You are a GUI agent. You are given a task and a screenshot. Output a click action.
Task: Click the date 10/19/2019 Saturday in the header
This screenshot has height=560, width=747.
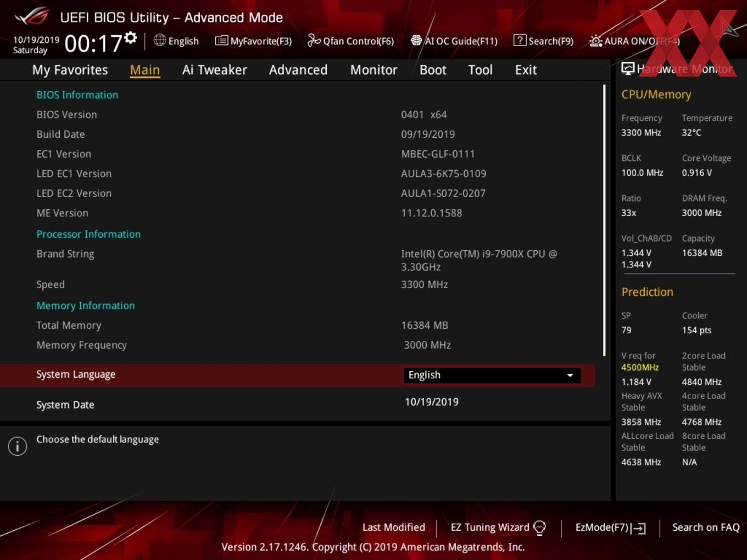tap(36, 45)
